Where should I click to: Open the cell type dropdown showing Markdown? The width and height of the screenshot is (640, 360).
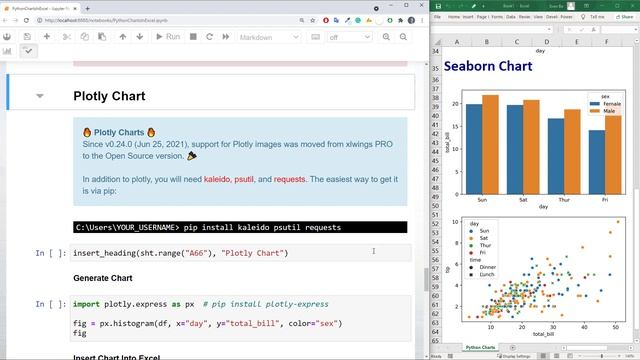tap(269, 37)
